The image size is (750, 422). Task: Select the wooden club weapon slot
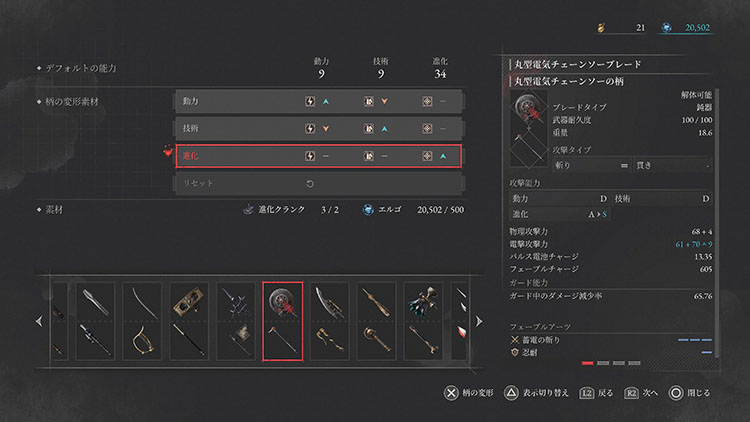[376, 321]
